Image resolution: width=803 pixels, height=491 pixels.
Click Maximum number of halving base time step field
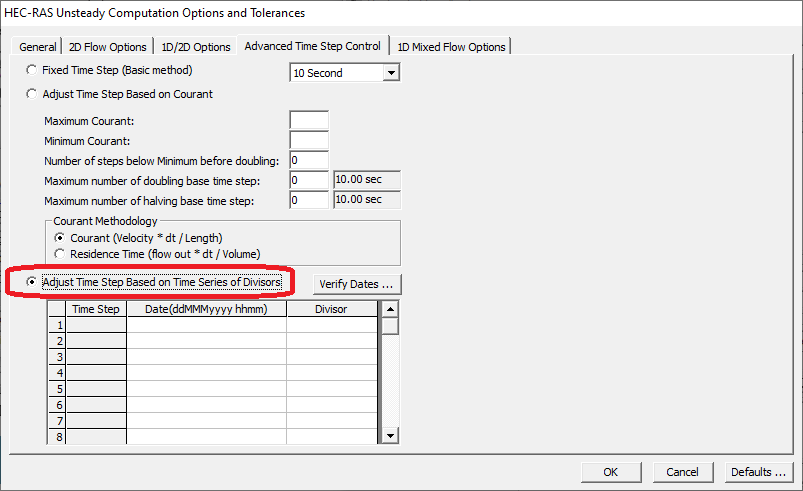click(x=309, y=200)
